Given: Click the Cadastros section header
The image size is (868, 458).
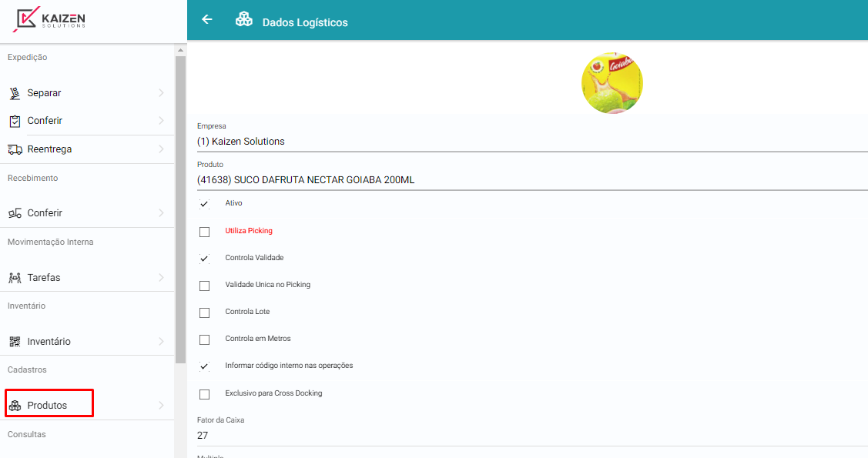Looking at the screenshot, I should point(27,370).
